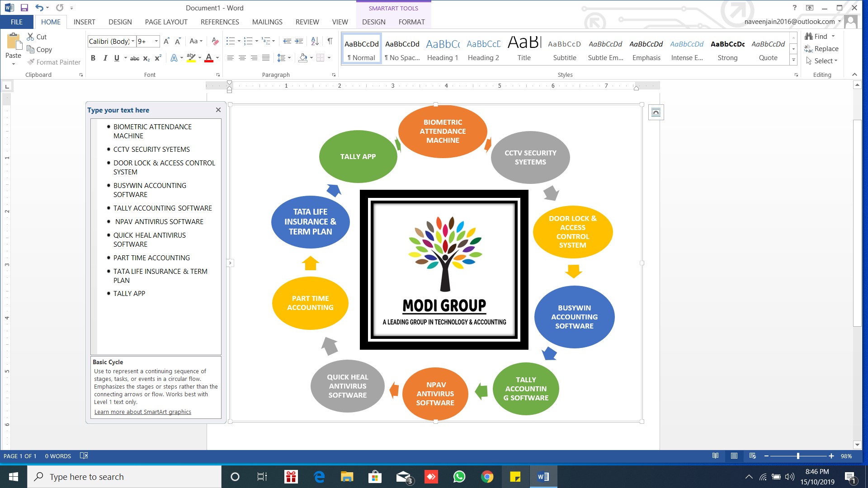This screenshot has width=868, height=488.
Task: Click the Sort A to Z icon
Action: pos(315,41)
